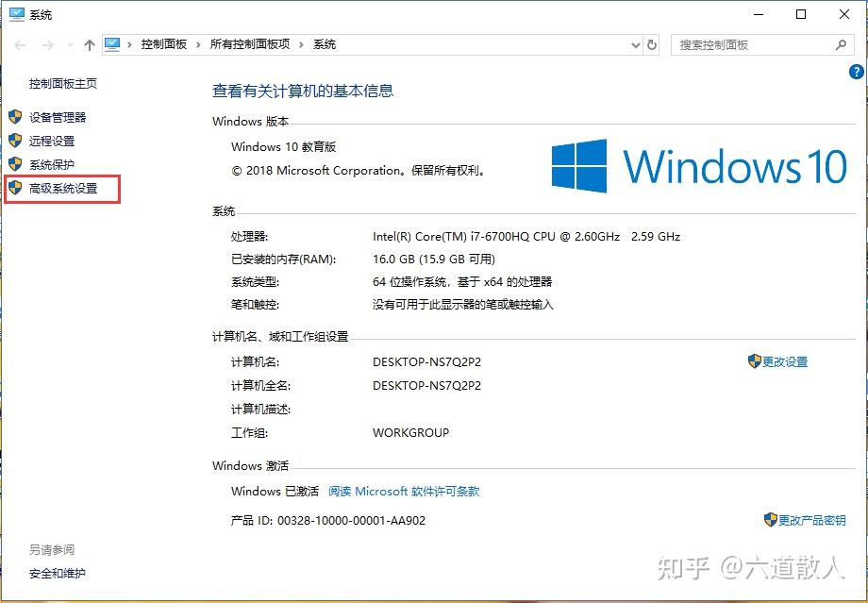Viewport: 868px width, 603px height.
Task: Select 控制面板 breadcrumb in address bar
Action: (164, 44)
